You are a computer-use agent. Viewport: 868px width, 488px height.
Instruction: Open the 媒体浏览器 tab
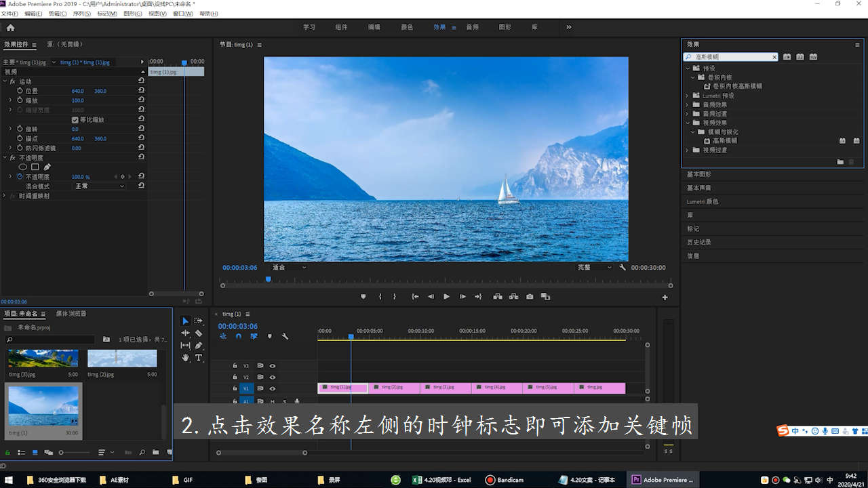(71, 314)
